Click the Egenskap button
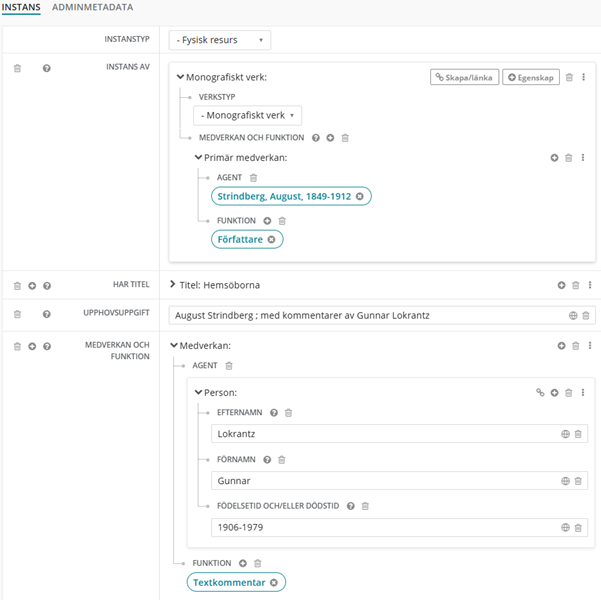This screenshot has height=600, width=601. point(531,77)
